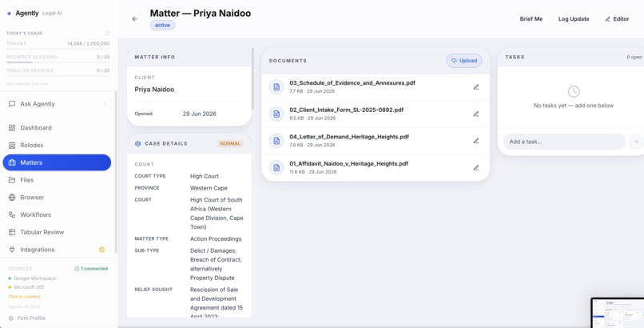The width and height of the screenshot is (644, 328).
Task: Click the Files folder icon
Action: coord(12,180)
